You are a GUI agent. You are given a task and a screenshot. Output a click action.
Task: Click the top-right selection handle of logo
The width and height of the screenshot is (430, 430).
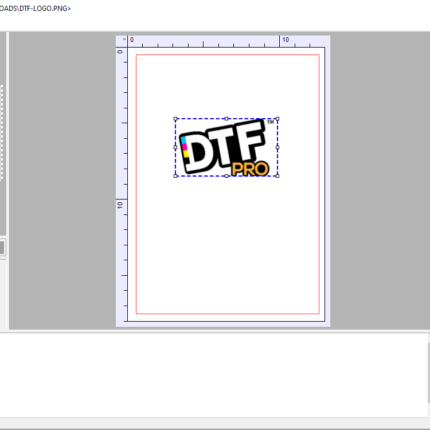click(278, 119)
